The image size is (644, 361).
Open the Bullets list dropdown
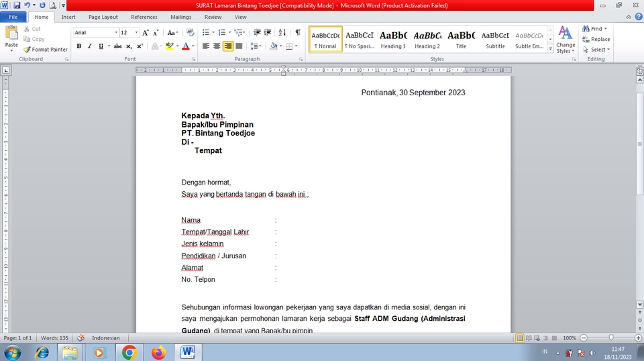[213, 32]
